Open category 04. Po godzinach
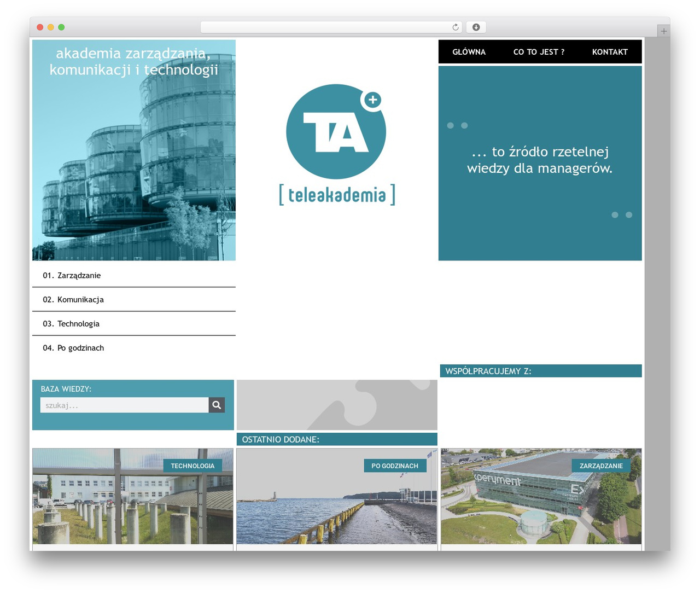 tap(134, 347)
